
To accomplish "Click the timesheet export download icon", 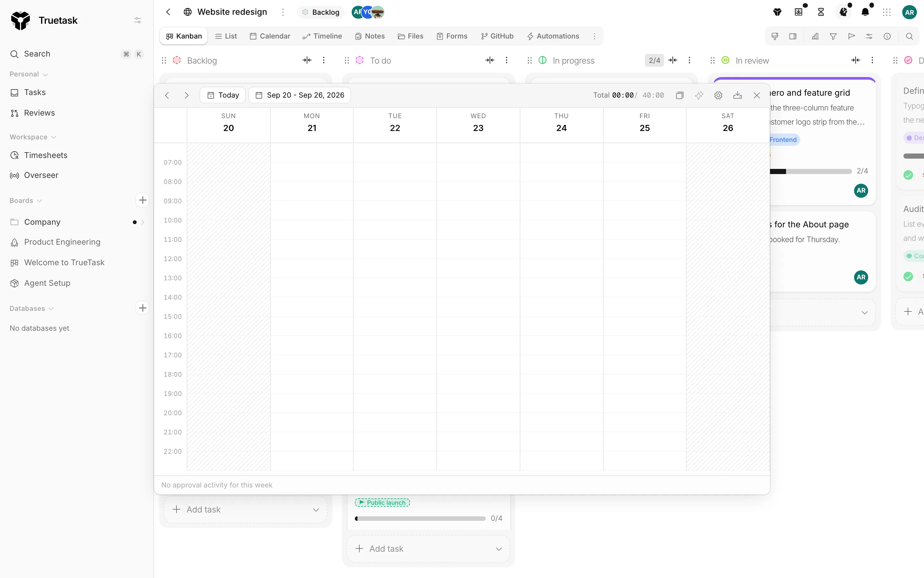I will 738,95.
